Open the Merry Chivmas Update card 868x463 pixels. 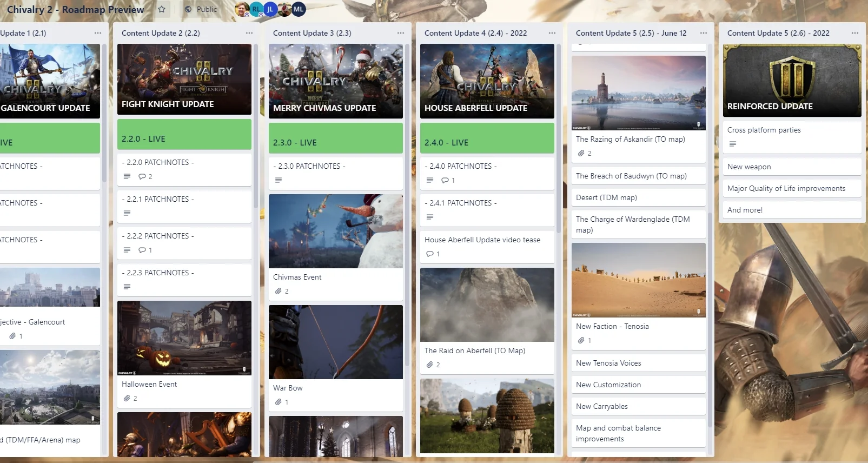point(336,81)
